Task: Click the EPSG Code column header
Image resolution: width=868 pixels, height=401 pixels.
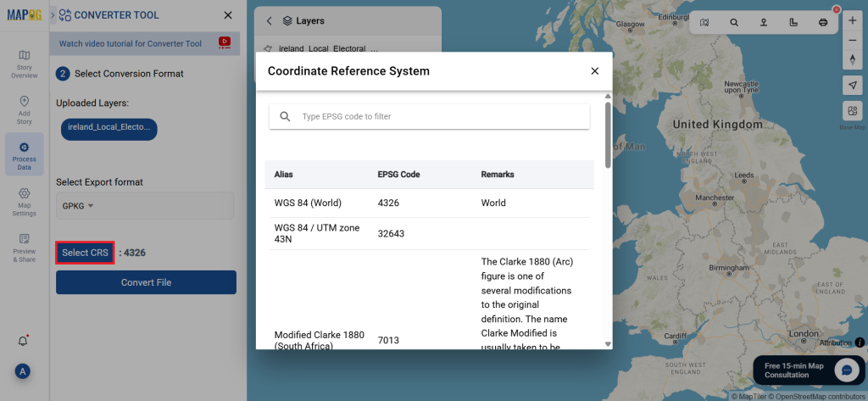Action: (x=399, y=175)
